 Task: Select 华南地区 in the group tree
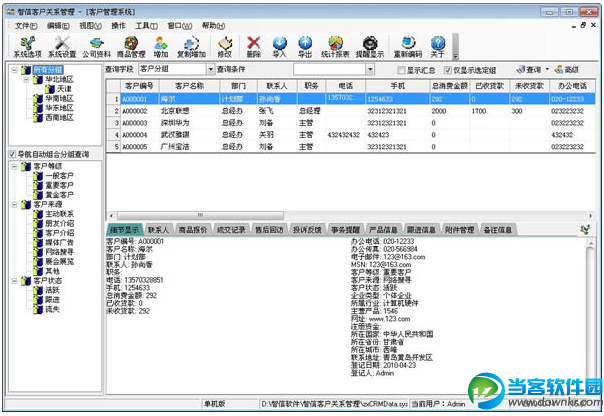tap(59, 99)
